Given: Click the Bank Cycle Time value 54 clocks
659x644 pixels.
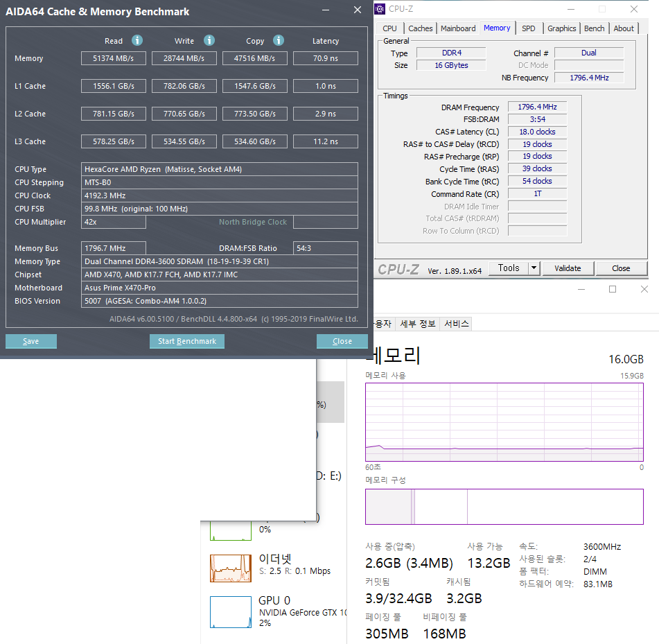Looking at the screenshot, I should point(538,181).
